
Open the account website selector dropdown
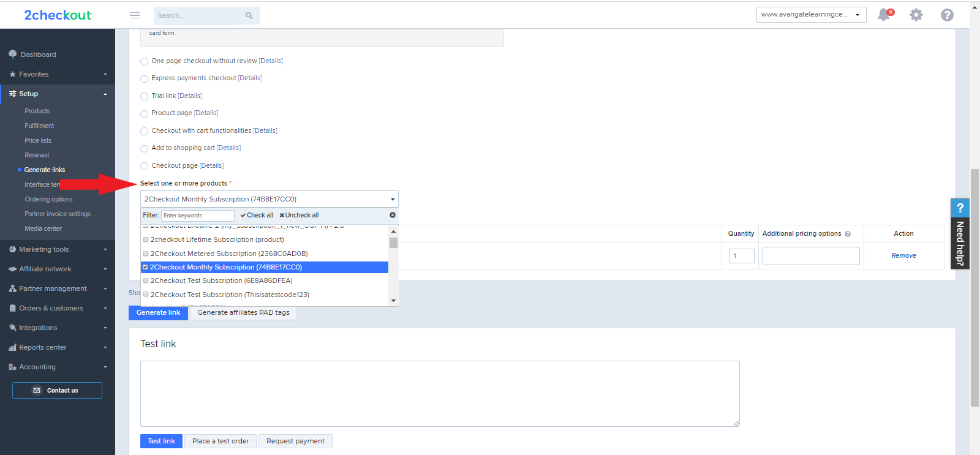pos(811,15)
